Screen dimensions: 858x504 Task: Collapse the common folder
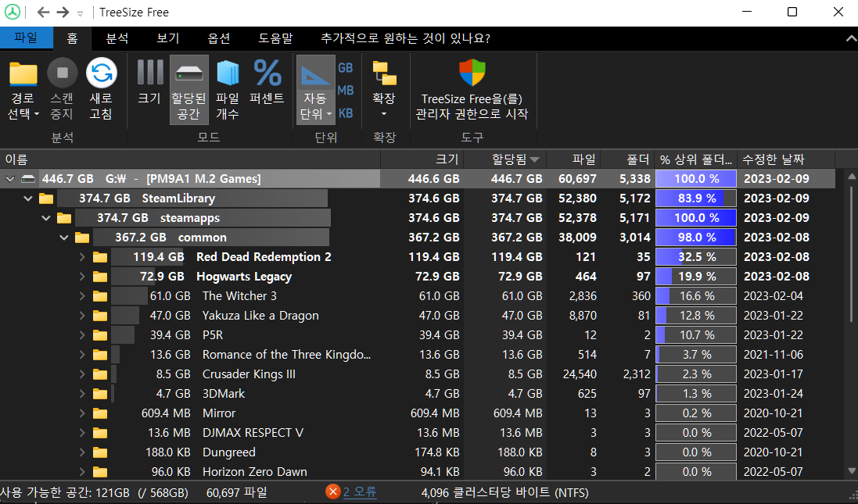[x=64, y=238]
